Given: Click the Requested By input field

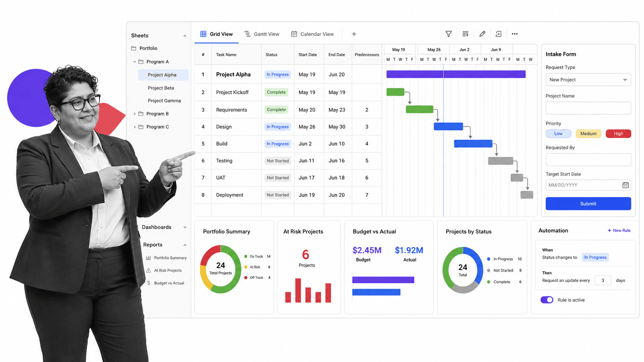Looking at the screenshot, I should coord(588,160).
